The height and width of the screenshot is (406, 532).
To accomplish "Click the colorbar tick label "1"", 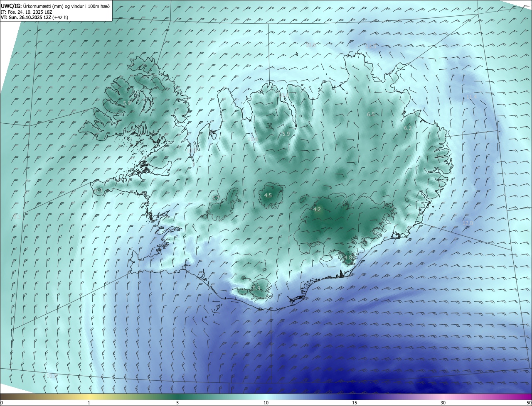I will pyautogui.click(x=89, y=403).
